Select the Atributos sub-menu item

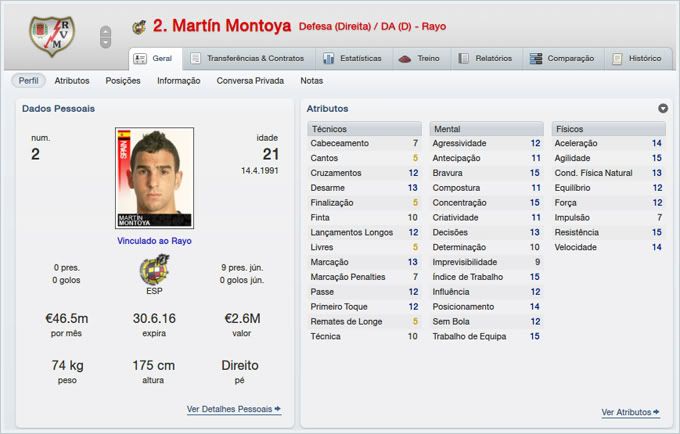coord(72,80)
